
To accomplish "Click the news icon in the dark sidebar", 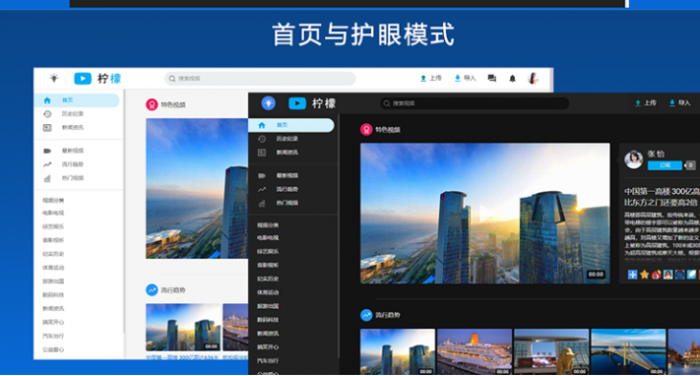I will click(x=262, y=153).
